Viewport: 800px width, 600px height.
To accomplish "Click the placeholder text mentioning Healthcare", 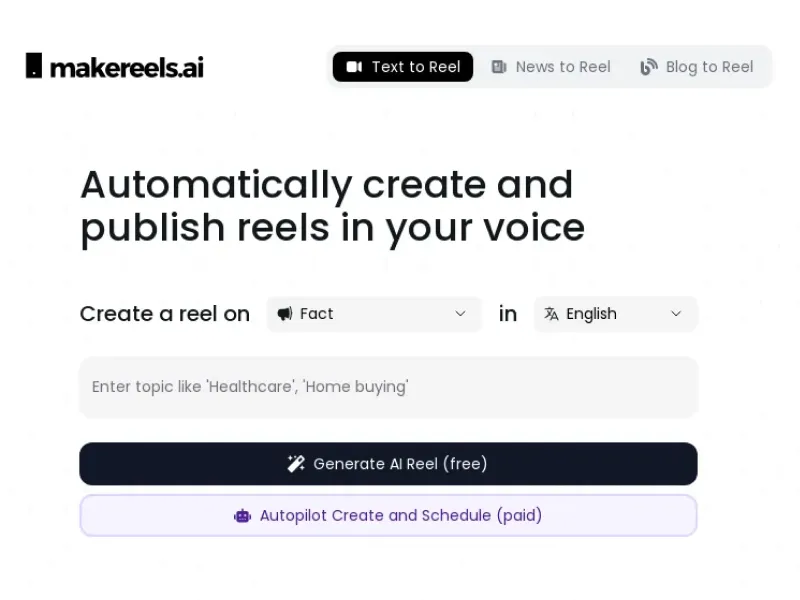I will (x=250, y=387).
